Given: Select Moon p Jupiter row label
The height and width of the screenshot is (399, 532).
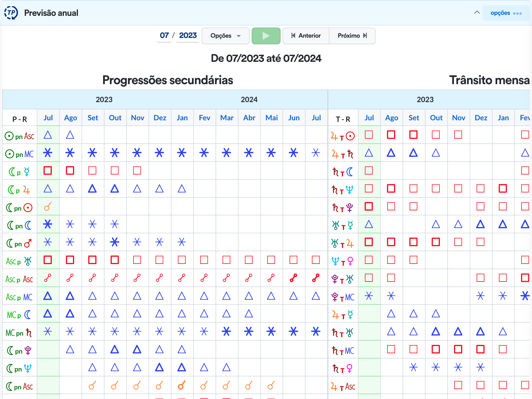Looking at the screenshot, I should pos(19,190).
